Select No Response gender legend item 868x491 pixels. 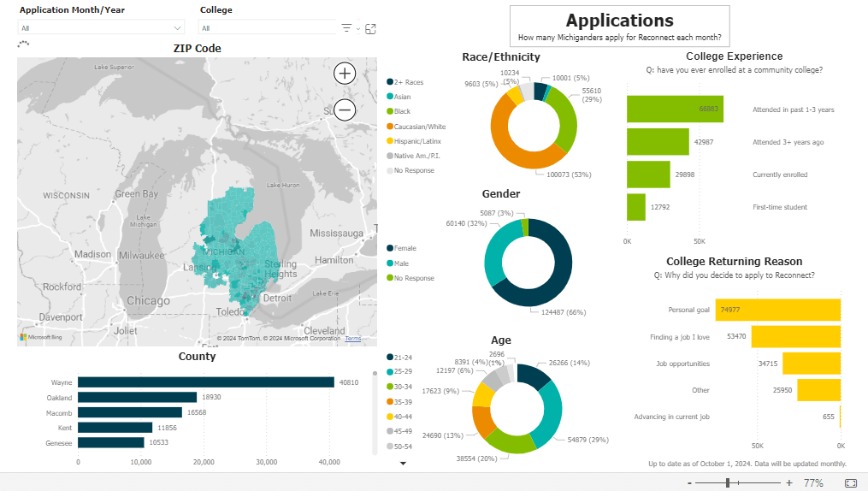pyautogui.click(x=410, y=278)
